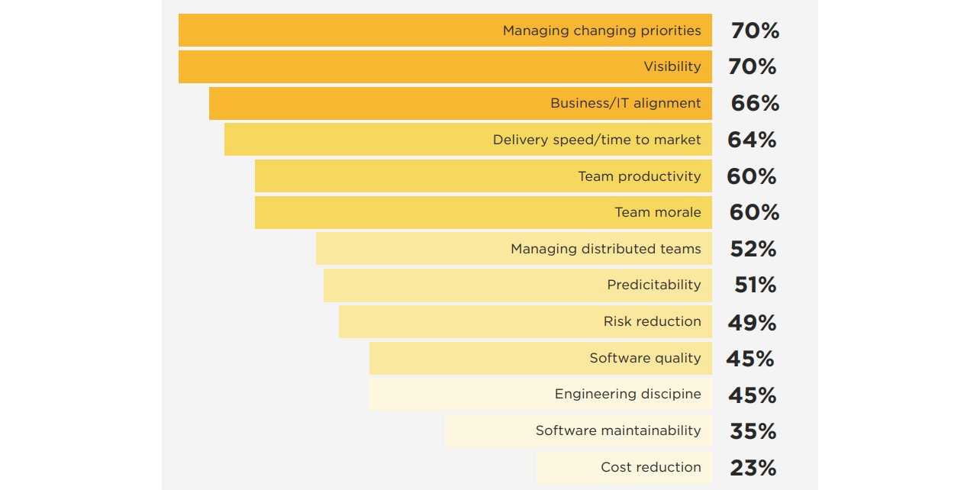
Task: Select the 52% percentage label
Action: pyautogui.click(x=752, y=249)
